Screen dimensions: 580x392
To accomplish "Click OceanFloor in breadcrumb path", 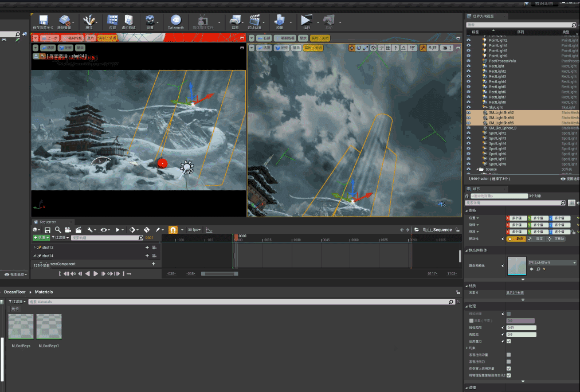I will point(14,292).
